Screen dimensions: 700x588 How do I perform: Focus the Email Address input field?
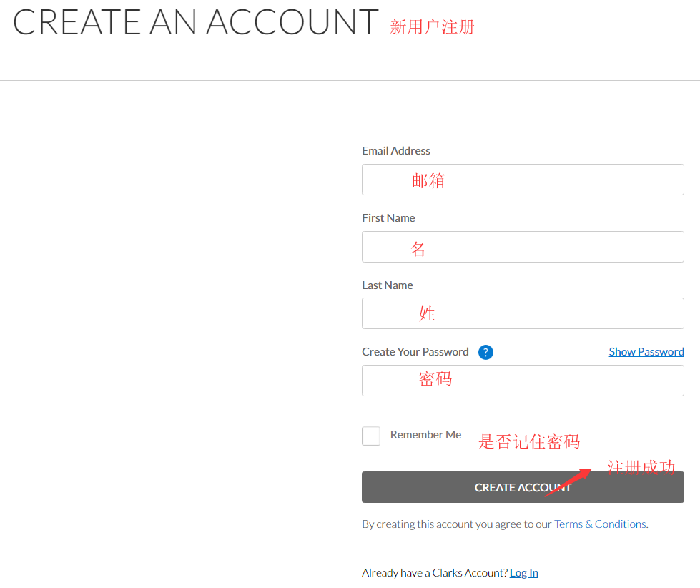[523, 180]
